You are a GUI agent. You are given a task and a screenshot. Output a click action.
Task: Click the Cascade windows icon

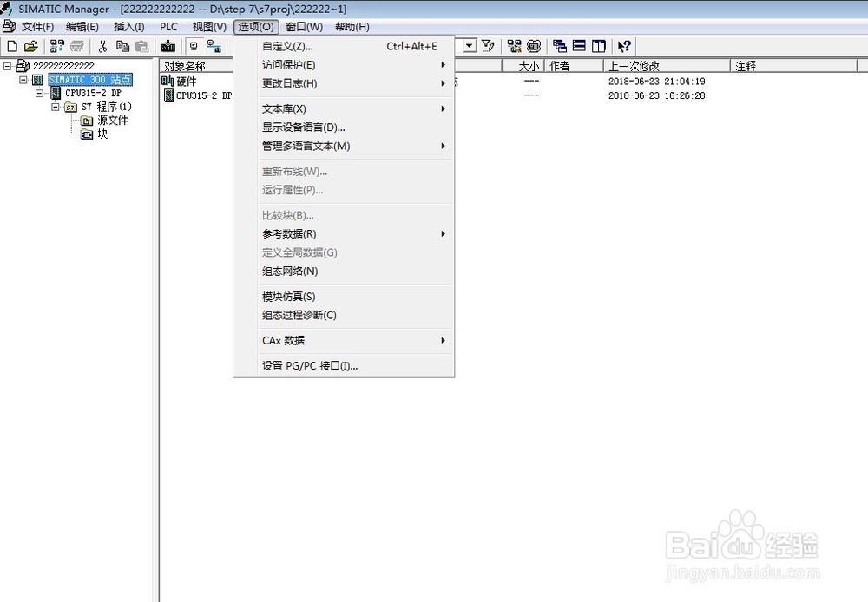pyautogui.click(x=560, y=46)
